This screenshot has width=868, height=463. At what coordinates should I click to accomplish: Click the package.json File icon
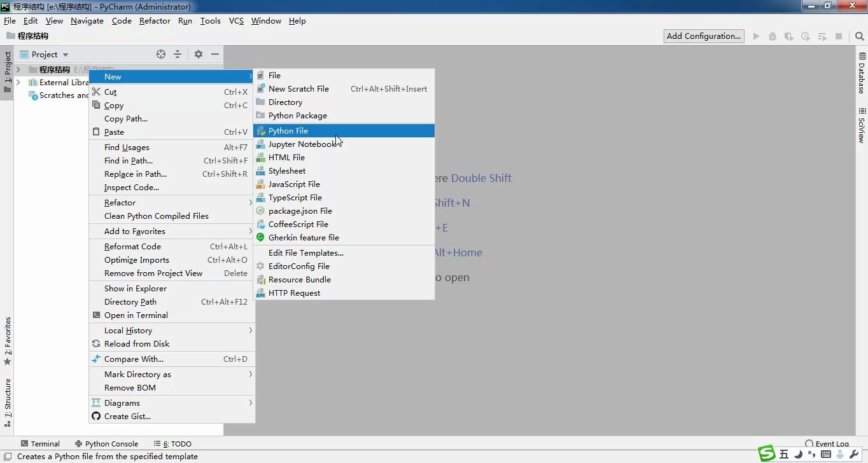(x=260, y=211)
